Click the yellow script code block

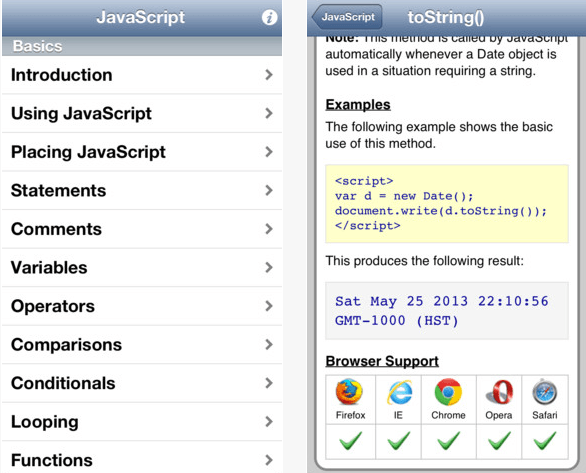coord(447,204)
